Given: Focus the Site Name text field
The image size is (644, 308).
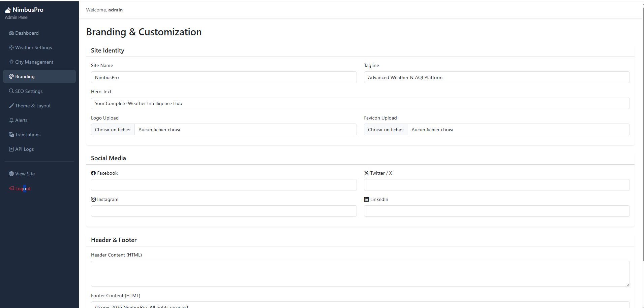Looking at the screenshot, I should click(x=223, y=77).
